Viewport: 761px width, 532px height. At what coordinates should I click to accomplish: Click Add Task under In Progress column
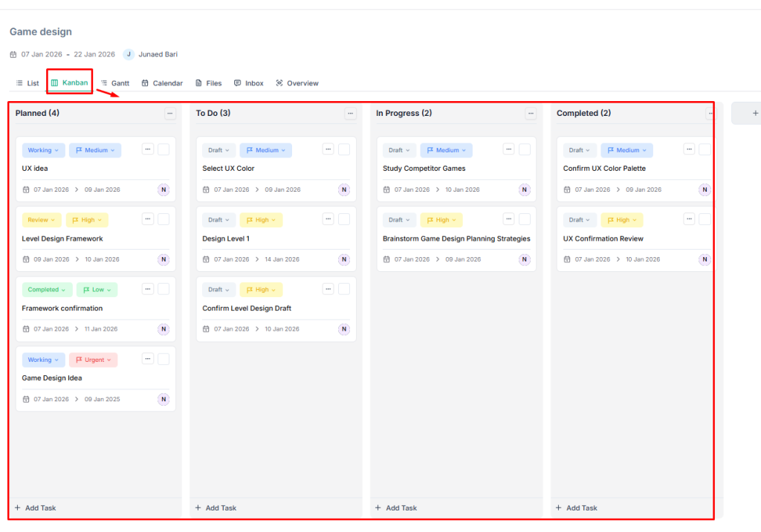coord(396,508)
